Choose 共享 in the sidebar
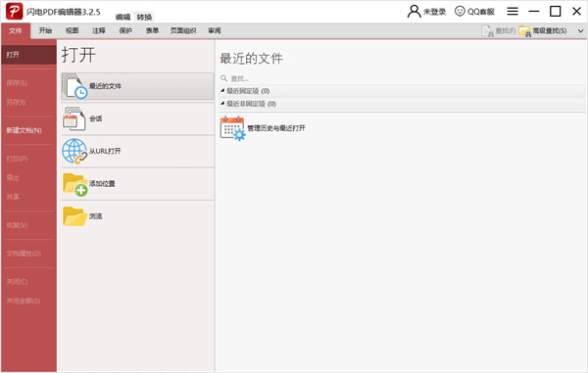588x373 pixels. [x=13, y=197]
